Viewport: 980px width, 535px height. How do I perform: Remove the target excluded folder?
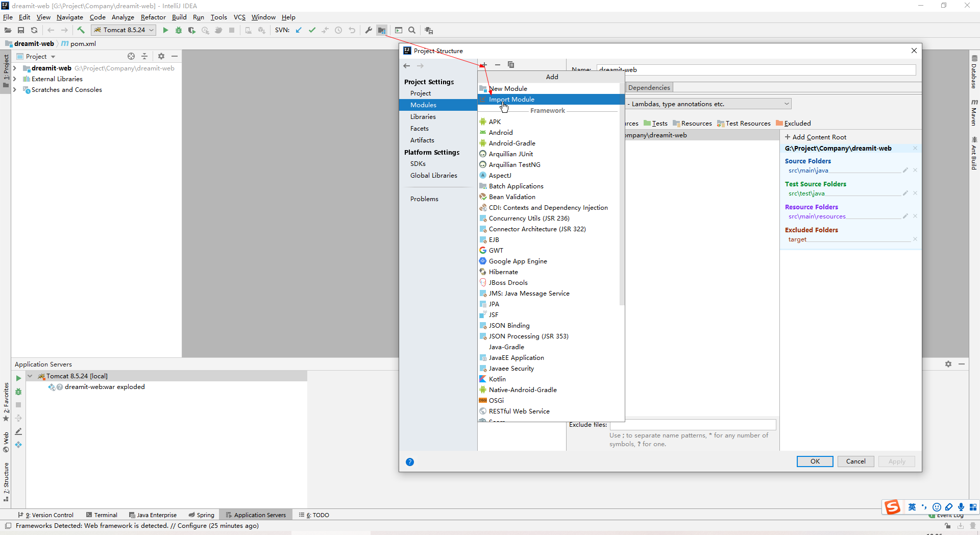(x=915, y=239)
